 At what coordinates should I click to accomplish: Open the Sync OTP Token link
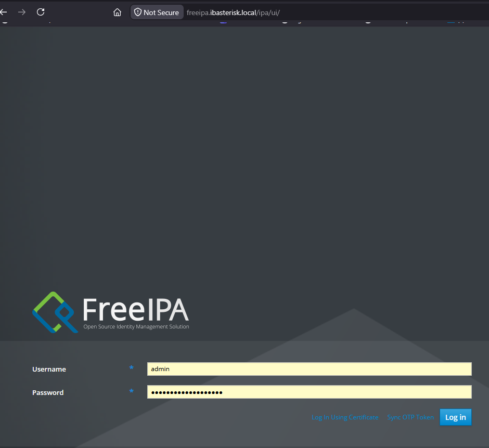pos(410,417)
